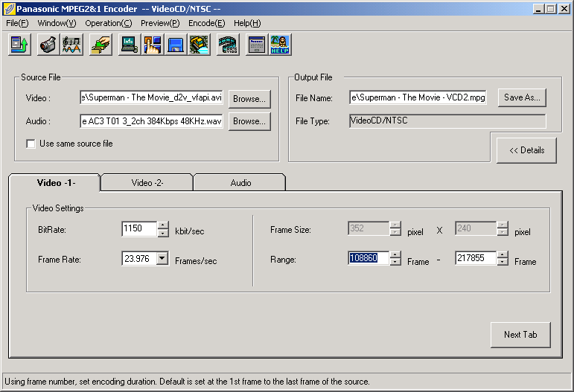574x392 pixels.
Task: Click the film strip encode icon
Action: 228,45
